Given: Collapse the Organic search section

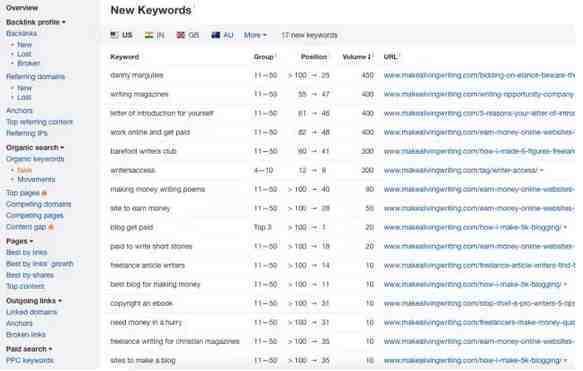Looking at the screenshot, I should click(x=35, y=148).
